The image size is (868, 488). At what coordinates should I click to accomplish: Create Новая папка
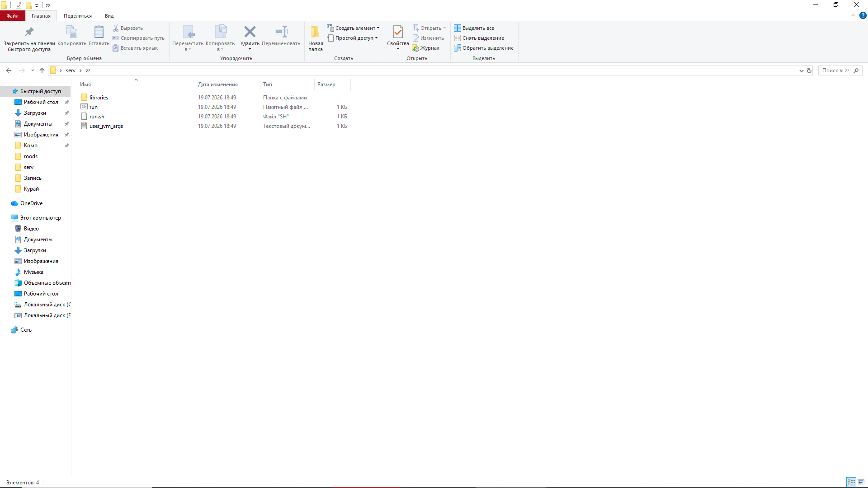(x=316, y=38)
